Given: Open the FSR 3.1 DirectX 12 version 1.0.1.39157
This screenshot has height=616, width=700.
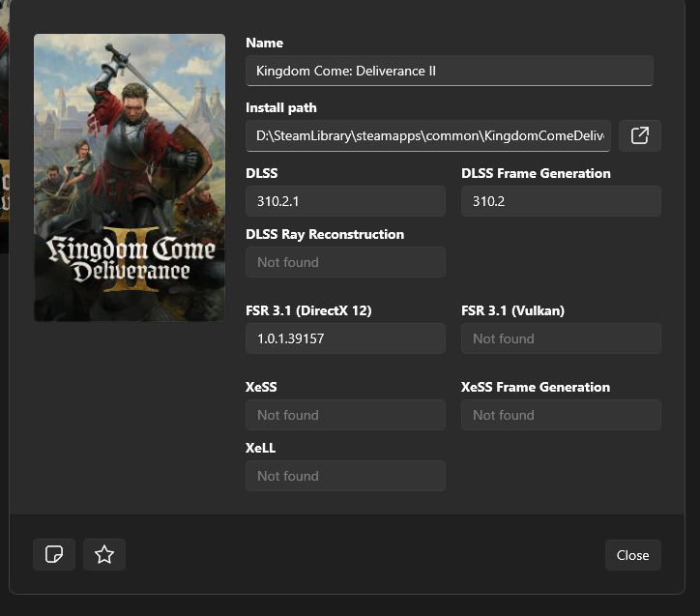Looking at the screenshot, I should coord(345,338).
